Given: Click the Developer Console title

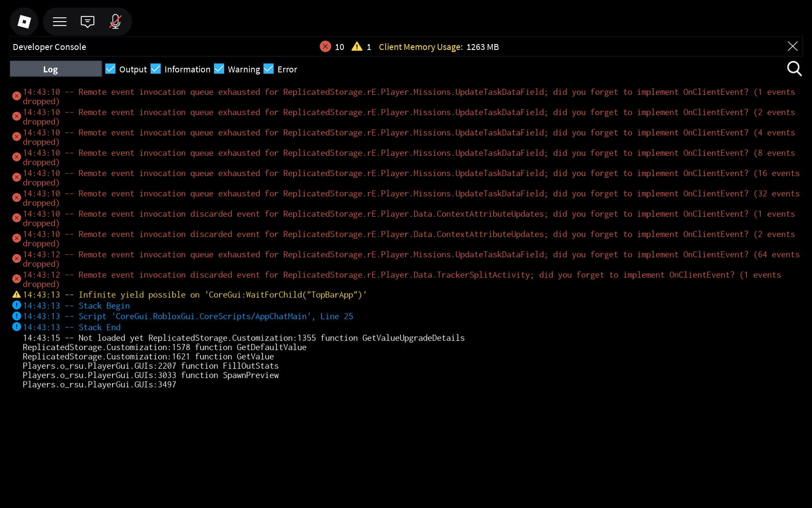Looking at the screenshot, I should coord(49,47).
